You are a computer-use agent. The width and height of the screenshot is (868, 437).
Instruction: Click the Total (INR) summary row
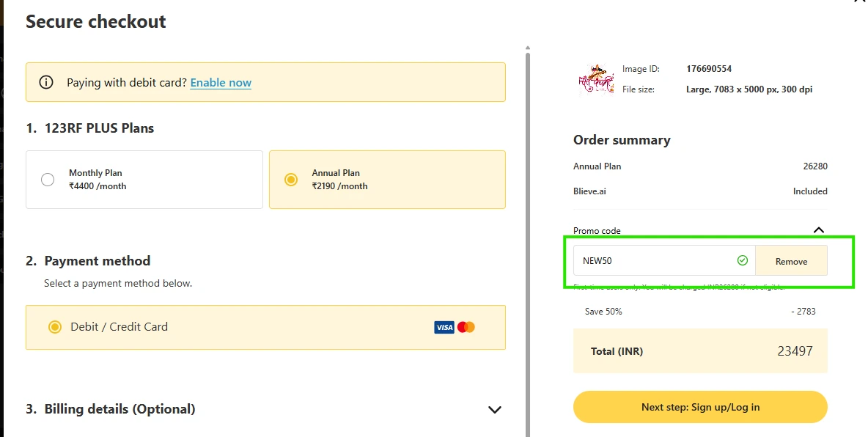699,350
